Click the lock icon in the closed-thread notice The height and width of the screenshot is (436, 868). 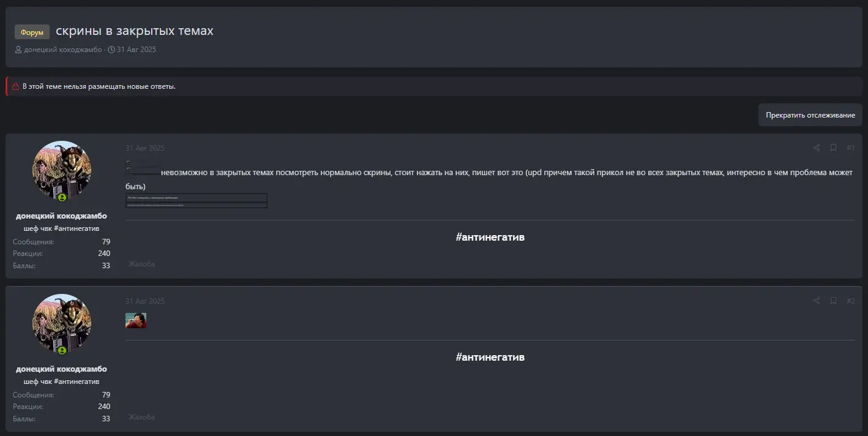pos(16,86)
